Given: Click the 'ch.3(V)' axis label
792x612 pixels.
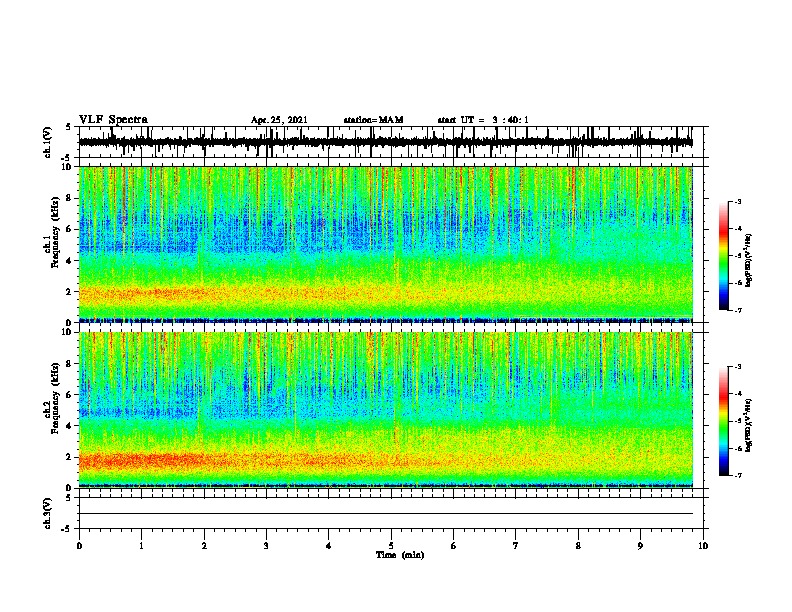Looking at the screenshot, I should 48,514.
